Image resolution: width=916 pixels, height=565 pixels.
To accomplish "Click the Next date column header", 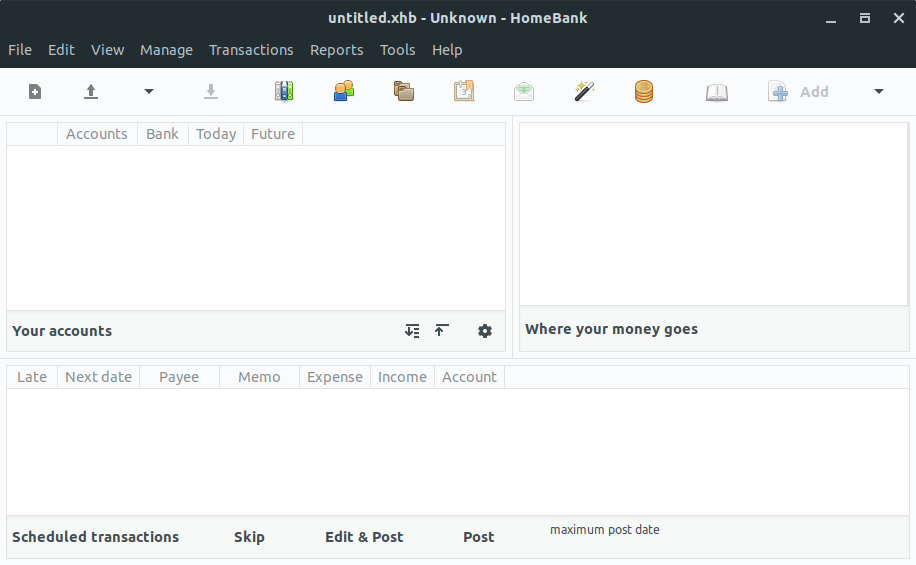I will (99, 377).
